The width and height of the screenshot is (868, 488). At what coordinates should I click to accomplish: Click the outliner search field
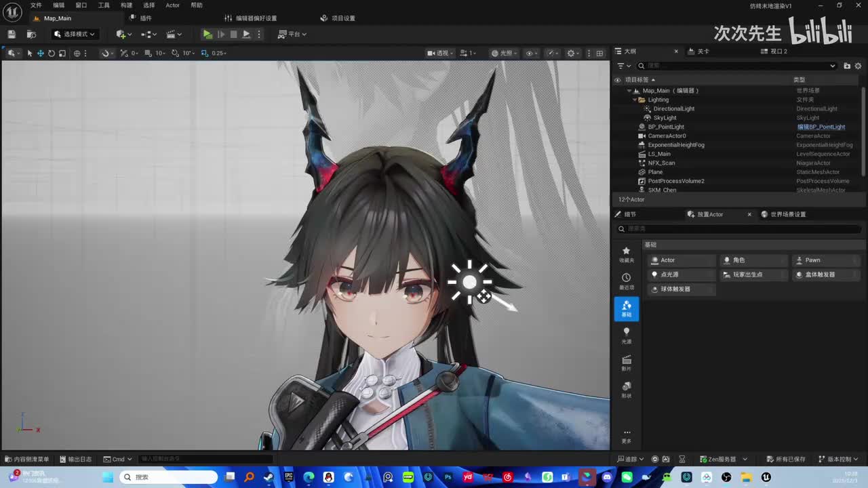coord(737,66)
